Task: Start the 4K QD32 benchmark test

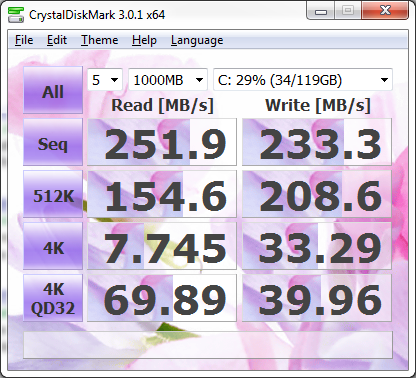Action: (x=53, y=298)
